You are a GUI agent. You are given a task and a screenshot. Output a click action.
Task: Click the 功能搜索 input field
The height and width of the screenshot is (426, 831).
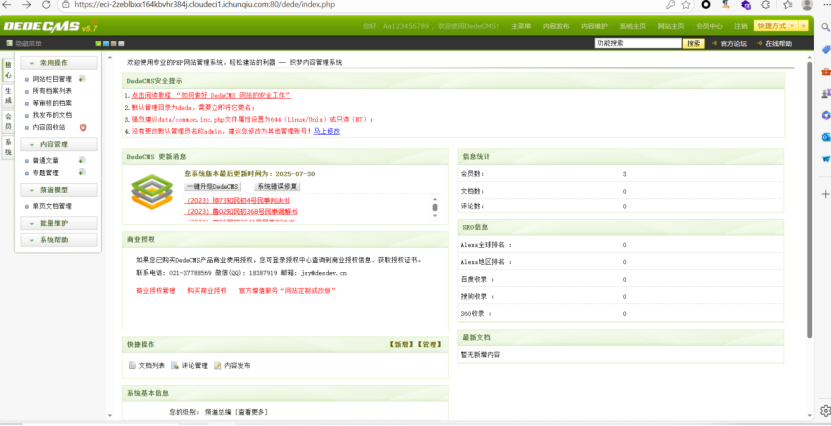[x=636, y=44]
